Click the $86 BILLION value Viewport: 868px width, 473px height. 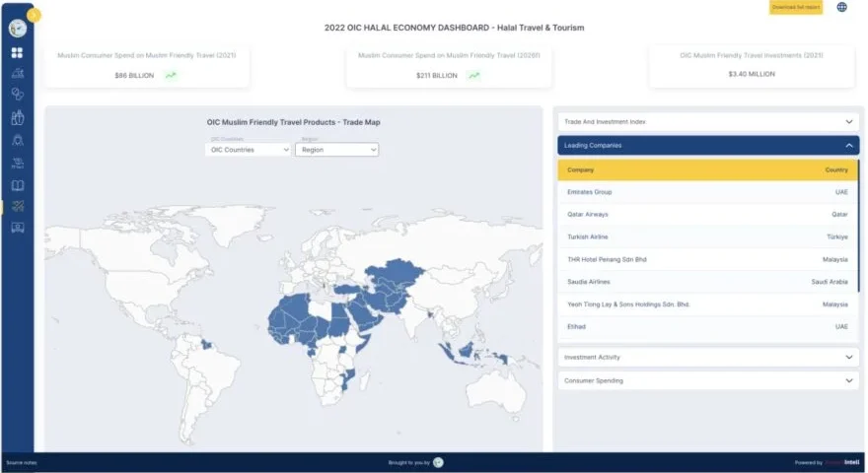(x=134, y=75)
